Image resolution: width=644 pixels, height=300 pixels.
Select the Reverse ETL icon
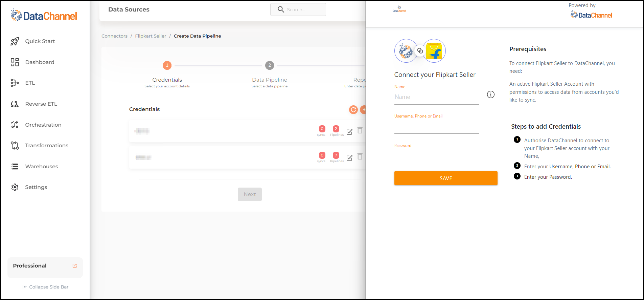pyautogui.click(x=15, y=104)
